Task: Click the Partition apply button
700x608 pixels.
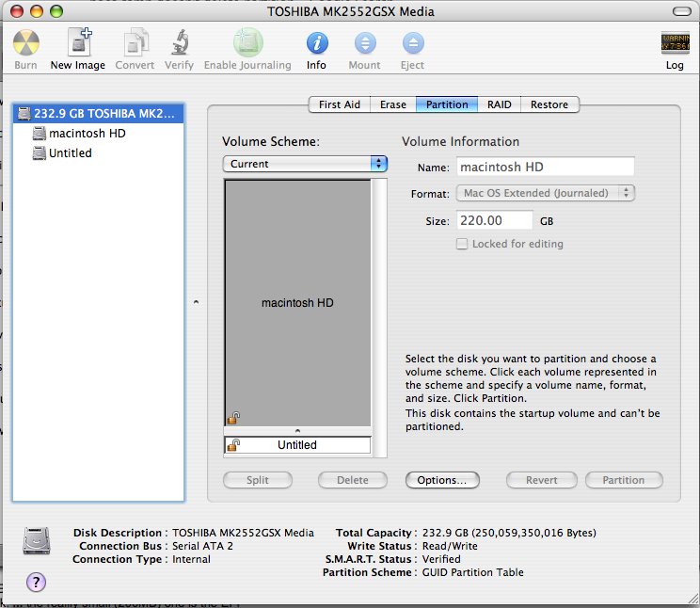Action: pyautogui.click(x=624, y=480)
